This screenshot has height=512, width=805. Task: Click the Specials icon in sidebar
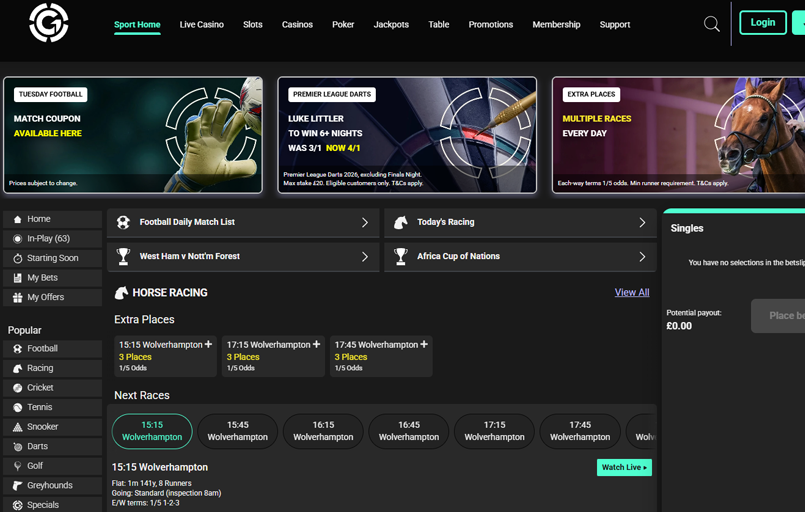click(17, 505)
